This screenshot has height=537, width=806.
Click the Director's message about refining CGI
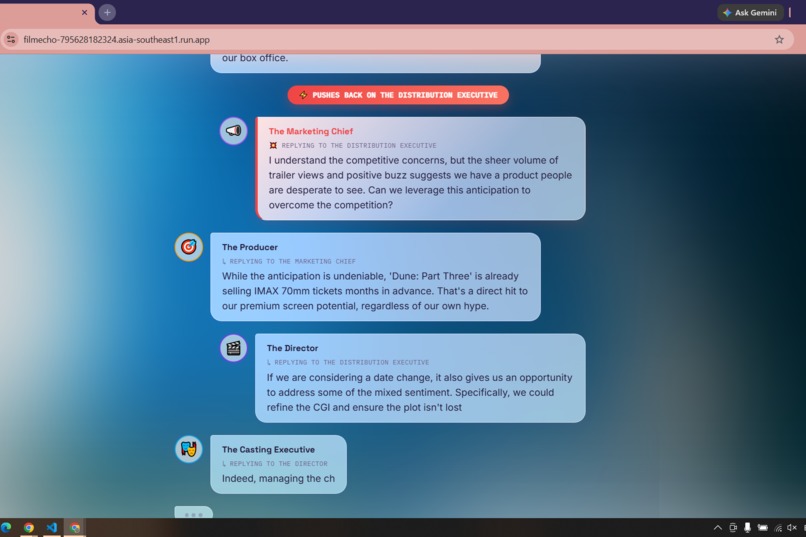coord(419,392)
